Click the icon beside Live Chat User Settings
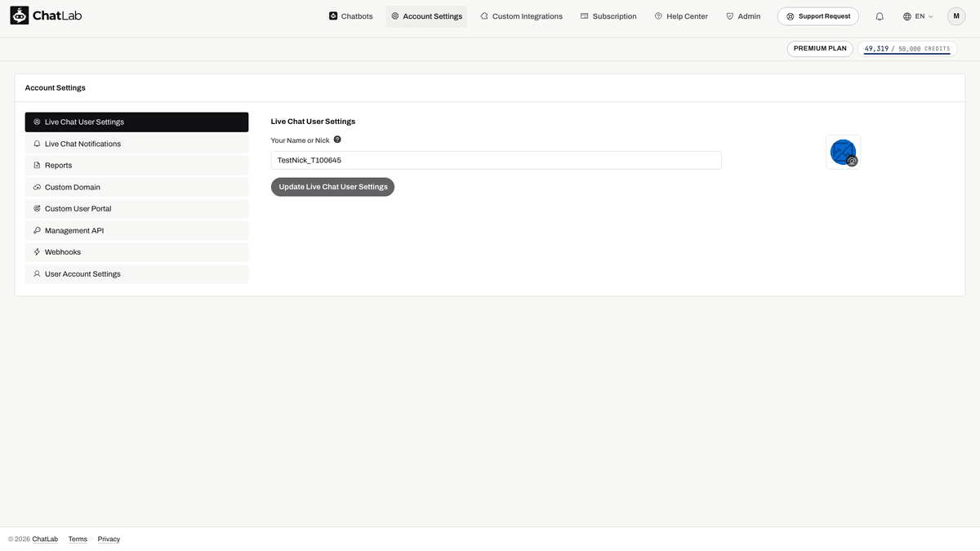 (x=37, y=122)
